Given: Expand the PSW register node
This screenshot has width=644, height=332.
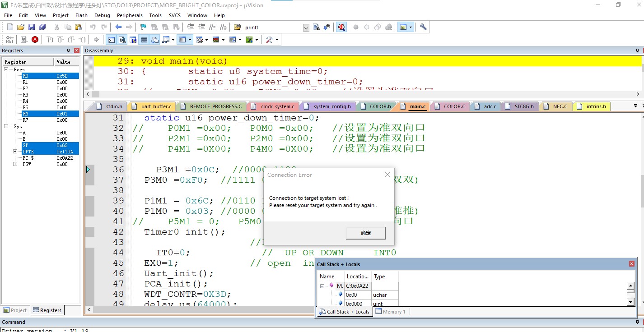Looking at the screenshot, I should tap(15, 164).
